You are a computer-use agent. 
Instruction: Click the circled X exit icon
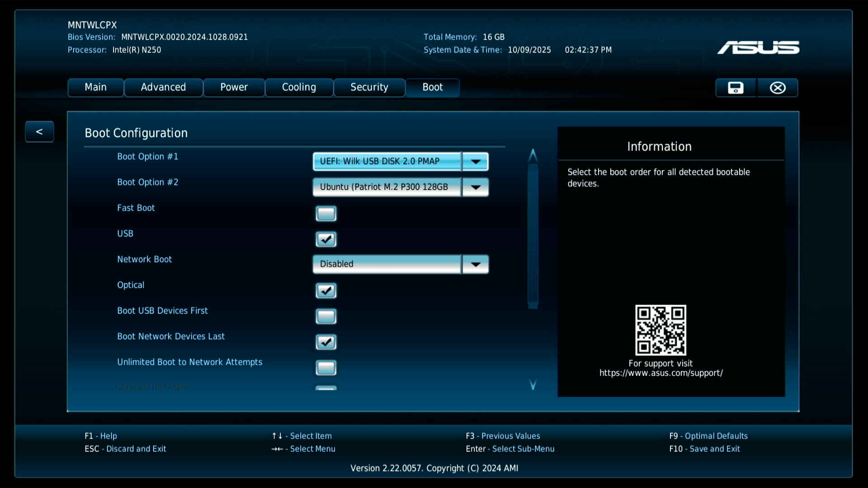[x=778, y=88]
